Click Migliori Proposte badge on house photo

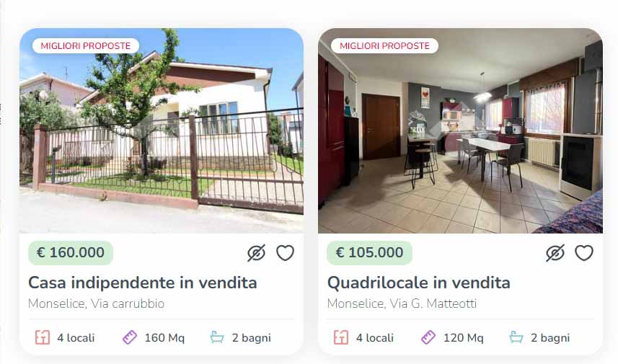86,45
